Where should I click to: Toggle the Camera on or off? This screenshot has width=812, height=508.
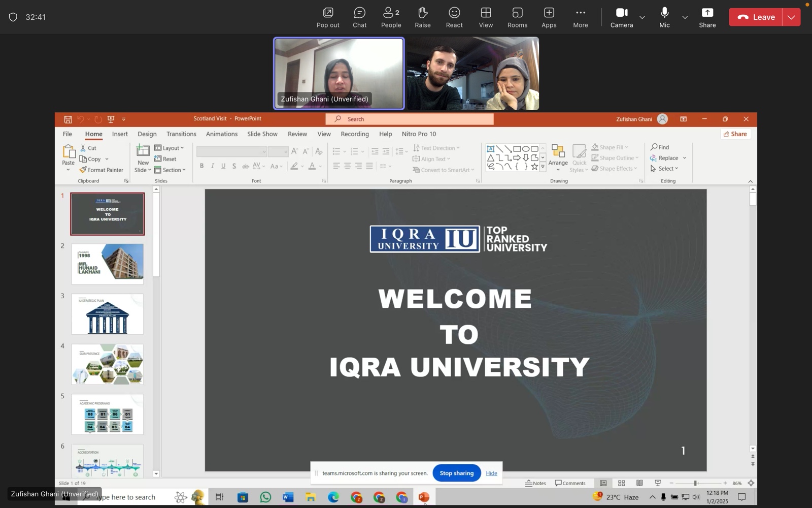coord(621,17)
